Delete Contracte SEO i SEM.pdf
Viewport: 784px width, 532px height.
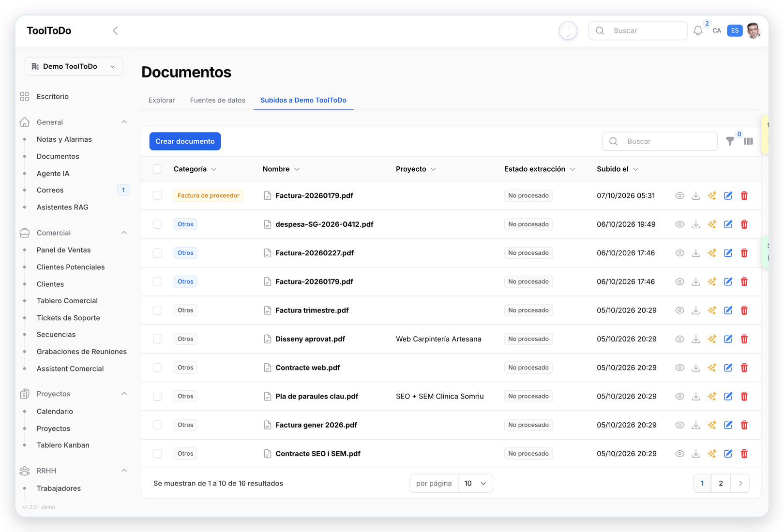pyautogui.click(x=744, y=454)
